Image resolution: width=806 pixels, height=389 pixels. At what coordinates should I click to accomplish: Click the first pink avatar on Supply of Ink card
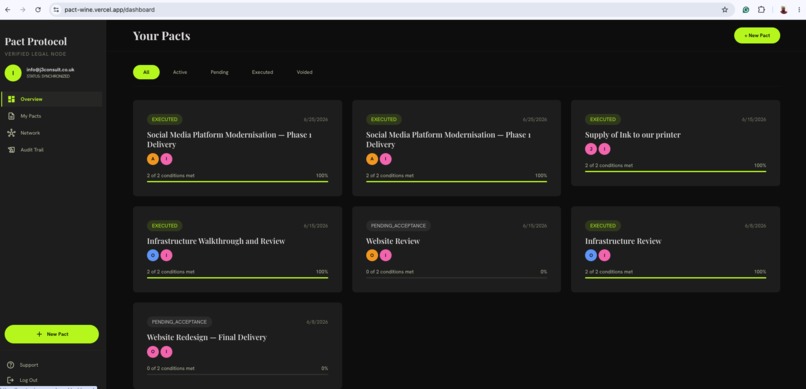coord(591,149)
